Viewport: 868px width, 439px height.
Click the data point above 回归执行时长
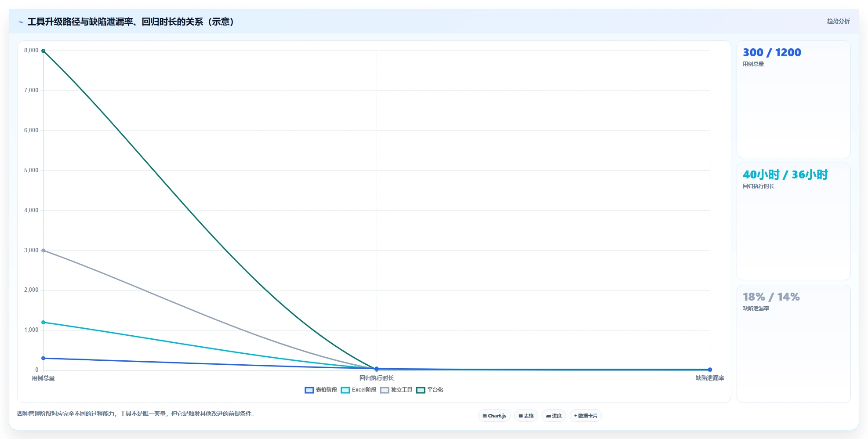pos(377,369)
